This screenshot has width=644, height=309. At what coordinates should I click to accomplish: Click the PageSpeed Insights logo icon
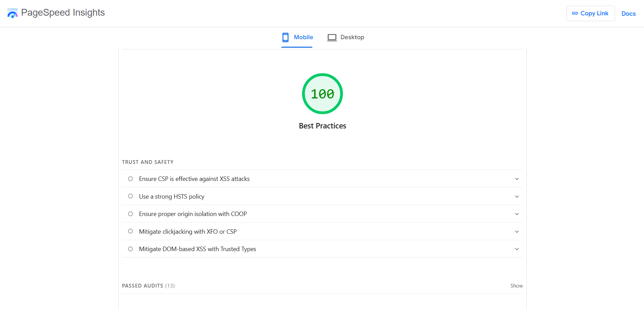(13, 13)
